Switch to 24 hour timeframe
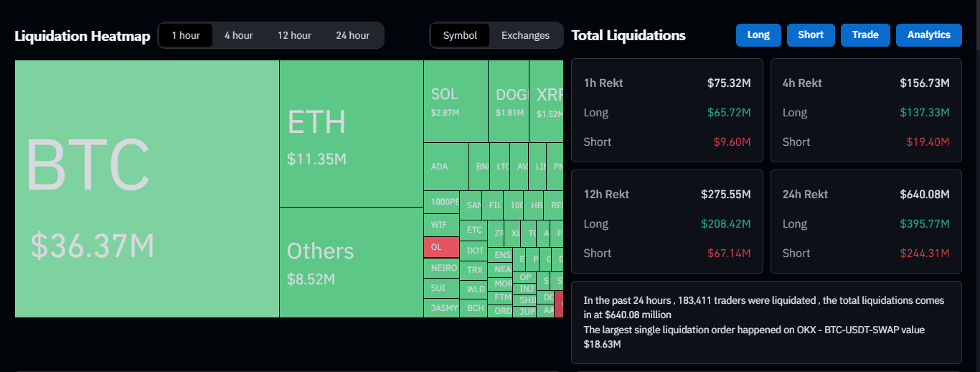Screen dimensions: 980x372 pyautogui.click(x=352, y=35)
